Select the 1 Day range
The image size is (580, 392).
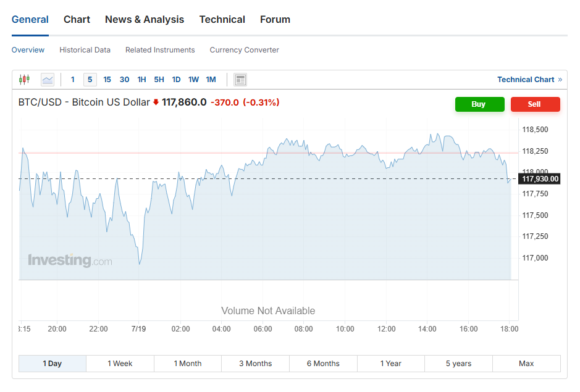click(53, 364)
